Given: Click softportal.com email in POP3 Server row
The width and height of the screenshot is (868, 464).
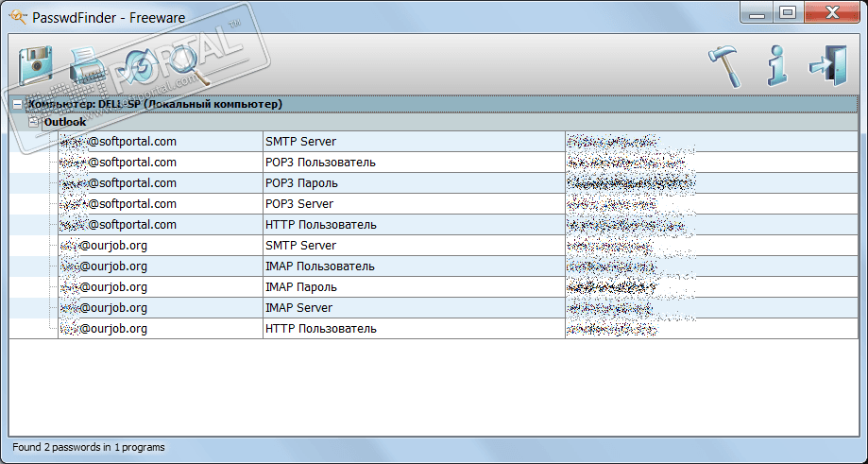Looking at the screenshot, I should (118, 204).
